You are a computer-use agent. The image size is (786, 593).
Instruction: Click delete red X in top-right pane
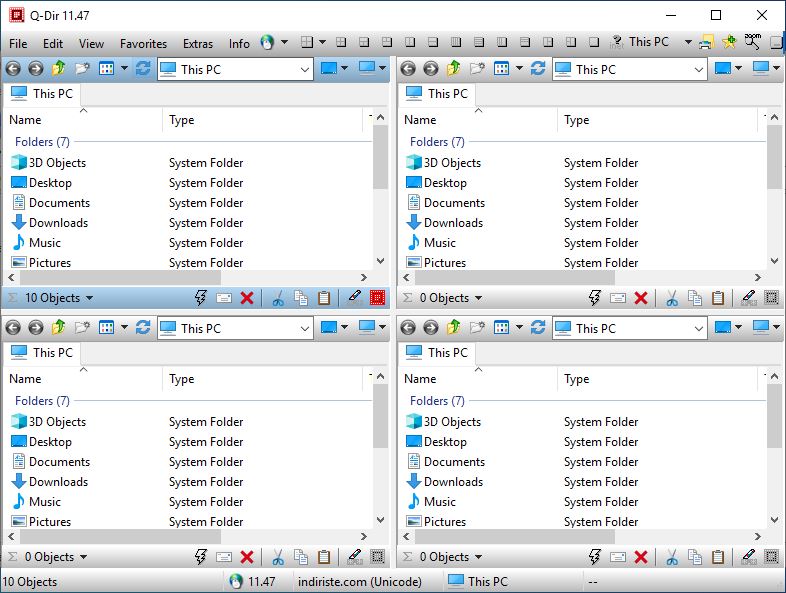click(641, 298)
